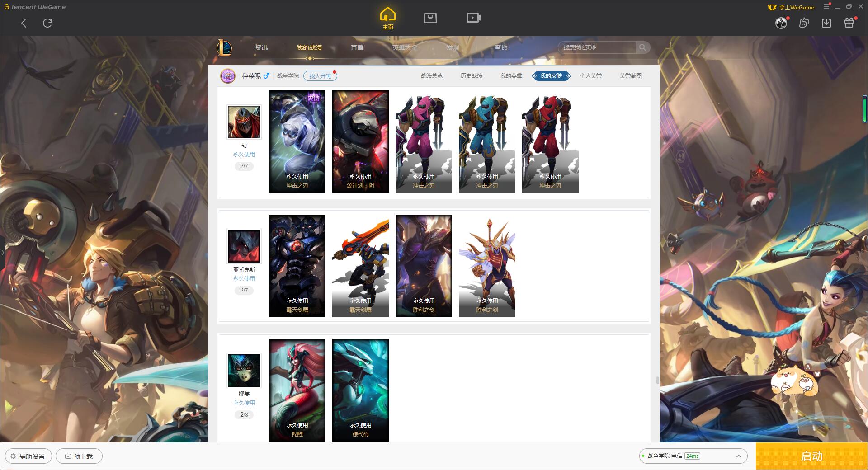
Task: Switch to the 直播 tab
Action: (x=357, y=47)
